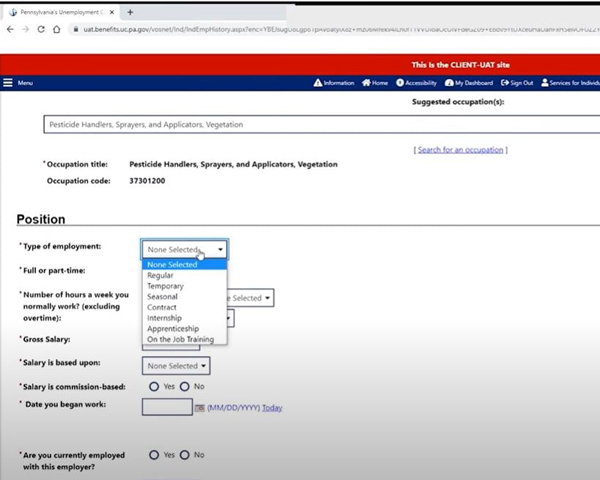This screenshot has width=600, height=480.
Task: Open Services for Individuals person icon
Action: tap(545, 83)
